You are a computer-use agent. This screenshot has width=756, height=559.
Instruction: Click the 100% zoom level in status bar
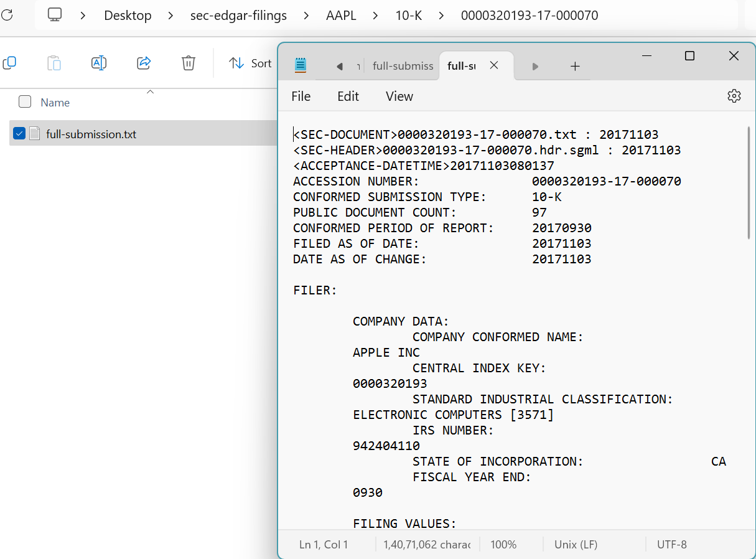point(503,545)
